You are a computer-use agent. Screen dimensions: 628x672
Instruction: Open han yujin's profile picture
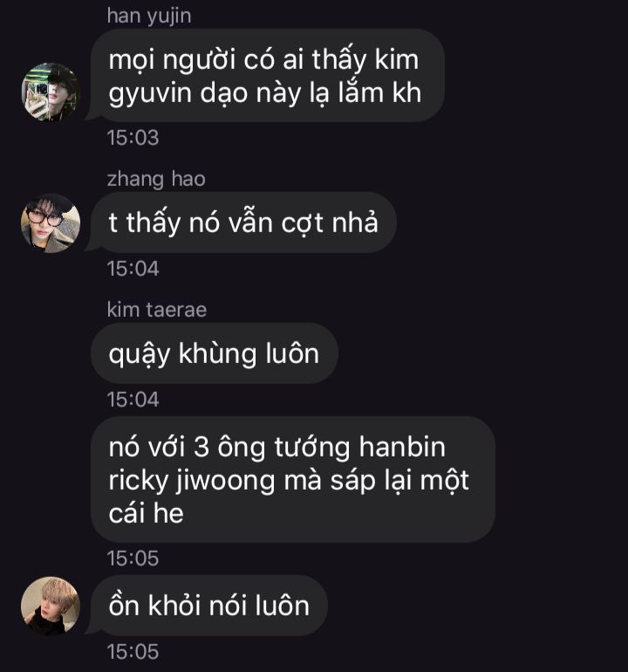(x=51, y=93)
